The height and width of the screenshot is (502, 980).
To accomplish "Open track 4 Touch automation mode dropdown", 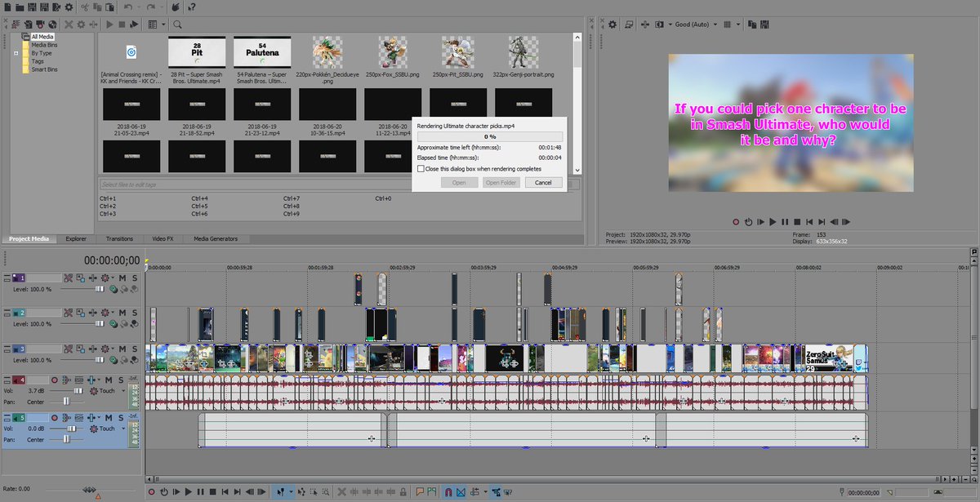I will [x=123, y=391].
